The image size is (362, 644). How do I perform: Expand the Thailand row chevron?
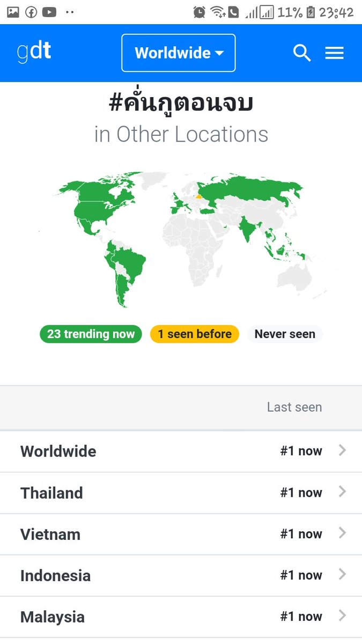tap(342, 492)
